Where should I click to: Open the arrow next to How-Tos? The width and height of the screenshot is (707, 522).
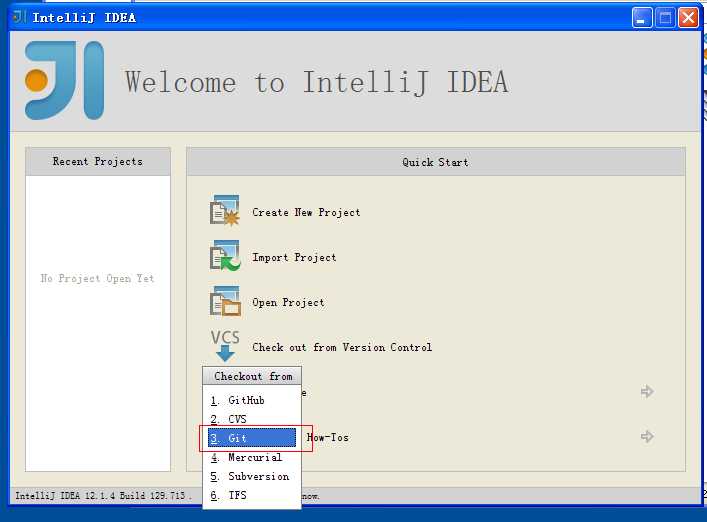click(647, 436)
